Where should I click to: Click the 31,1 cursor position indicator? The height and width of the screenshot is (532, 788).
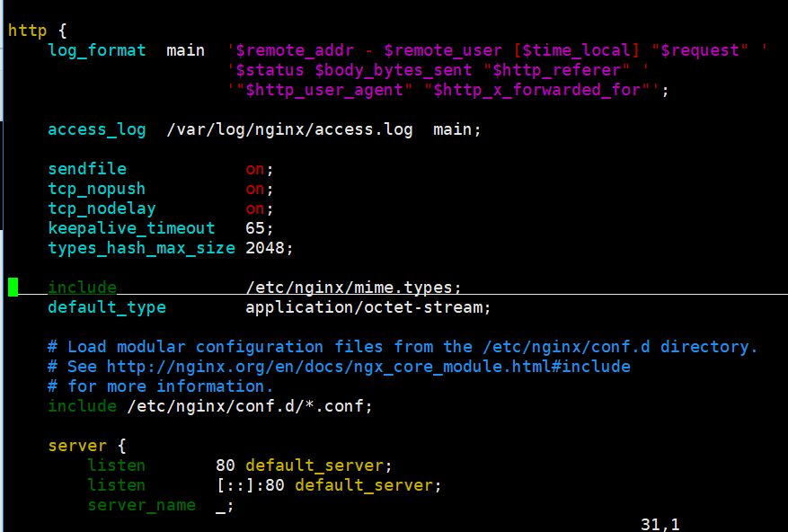[661, 523]
